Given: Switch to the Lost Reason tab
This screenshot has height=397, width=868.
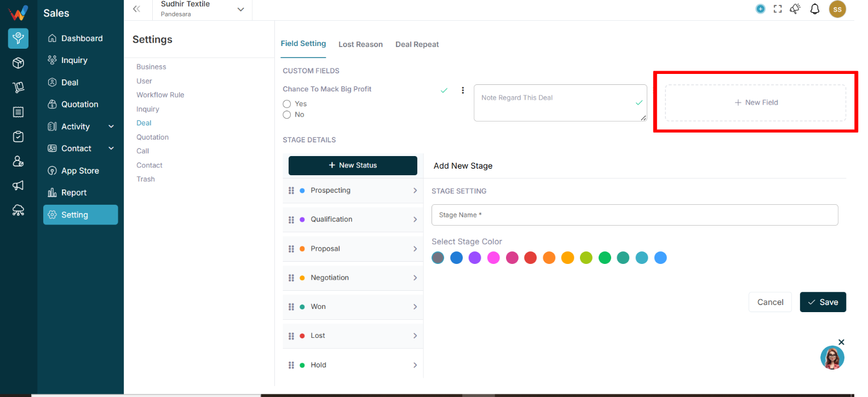Looking at the screenshot, I should [x=360, y=44].
